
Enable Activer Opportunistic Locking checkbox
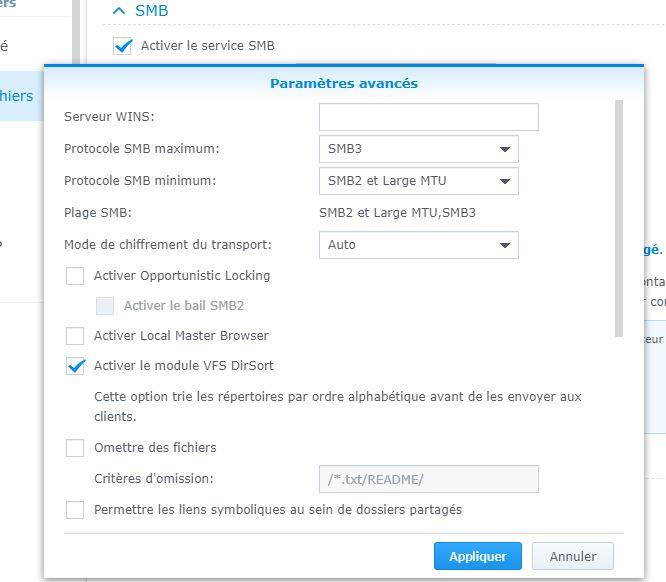click(75, 276)
